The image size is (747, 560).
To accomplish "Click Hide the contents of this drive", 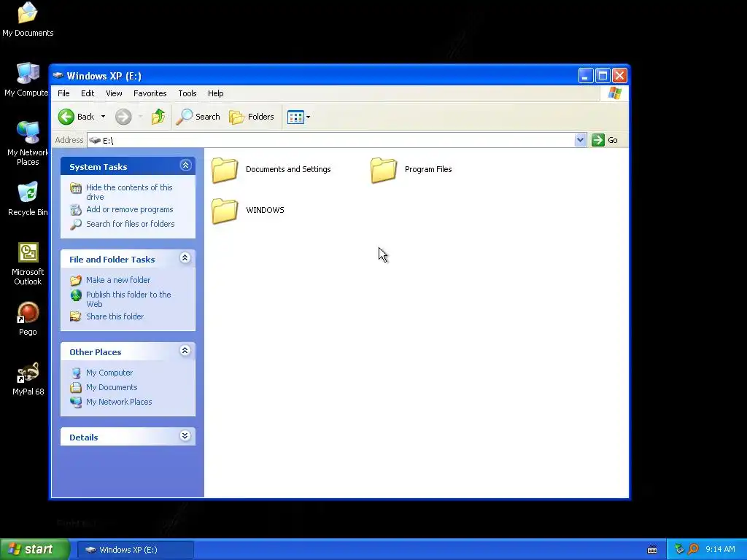I will click(x=129, y=192).
